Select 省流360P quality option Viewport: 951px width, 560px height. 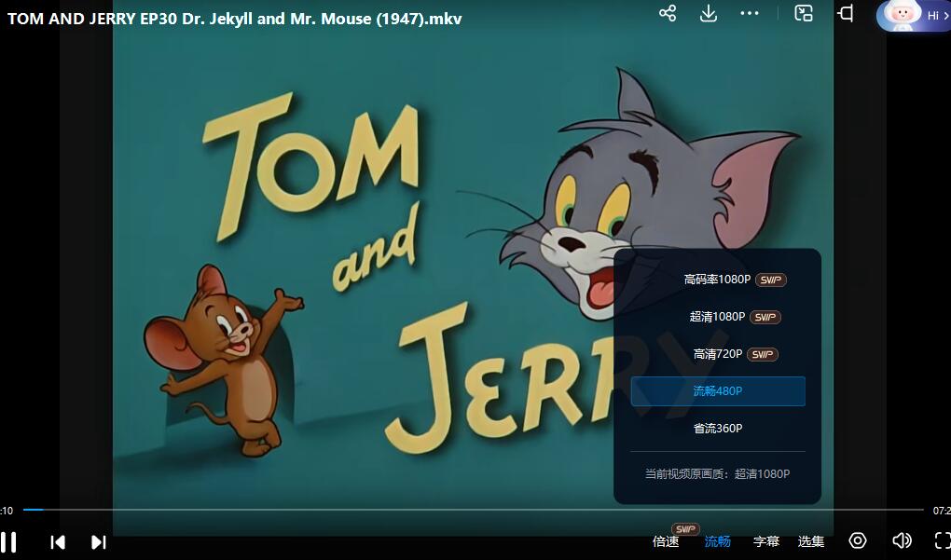point(718,428)
